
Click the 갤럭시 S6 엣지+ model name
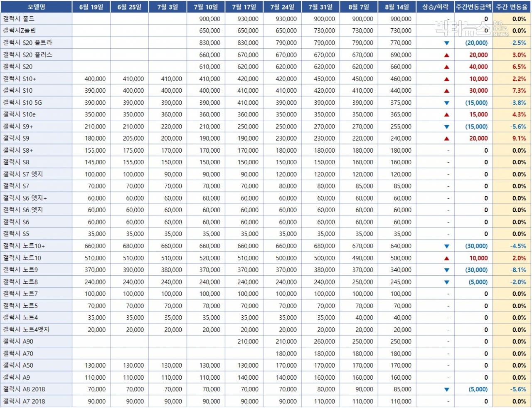pyautogui.click(x=25, y=198)
